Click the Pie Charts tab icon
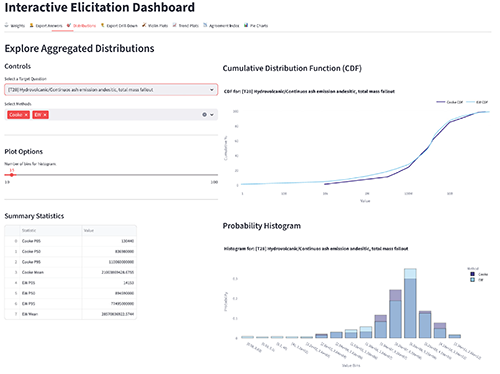Viewport: 500px width, 374px height. [x=246, y=25]
